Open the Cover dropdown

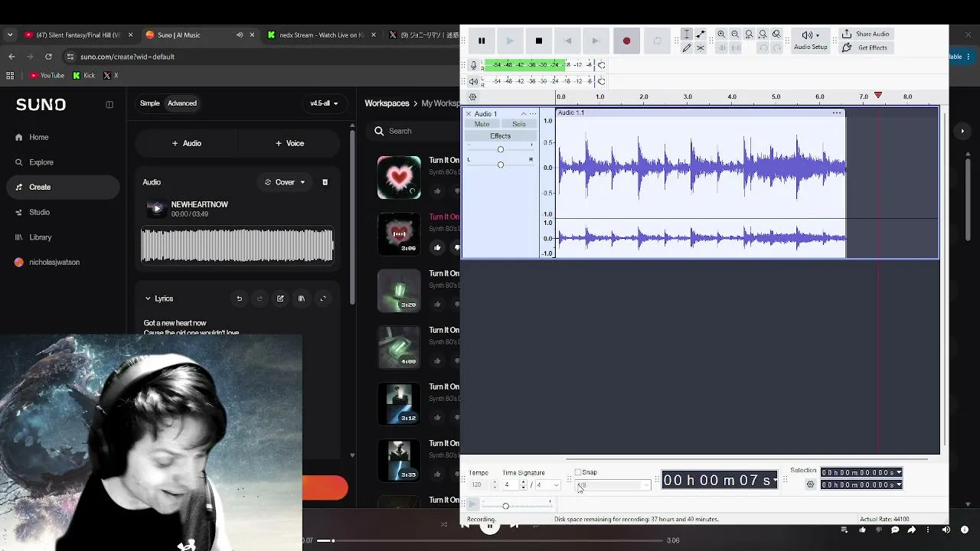(x=285, y=182)
